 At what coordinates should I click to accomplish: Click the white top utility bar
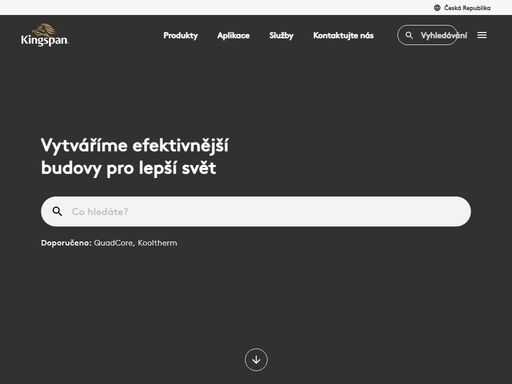pos(256,7)
